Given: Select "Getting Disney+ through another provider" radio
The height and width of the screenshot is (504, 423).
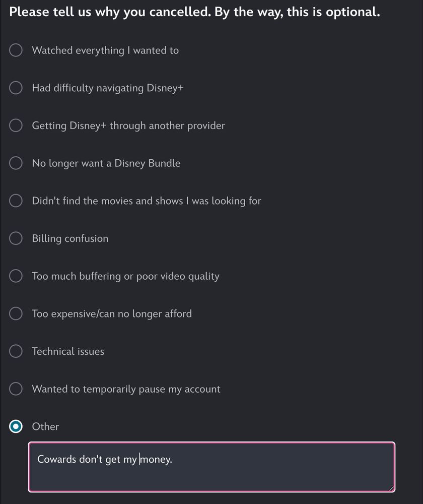Looking at the screenshot, I should pos(16,125).
